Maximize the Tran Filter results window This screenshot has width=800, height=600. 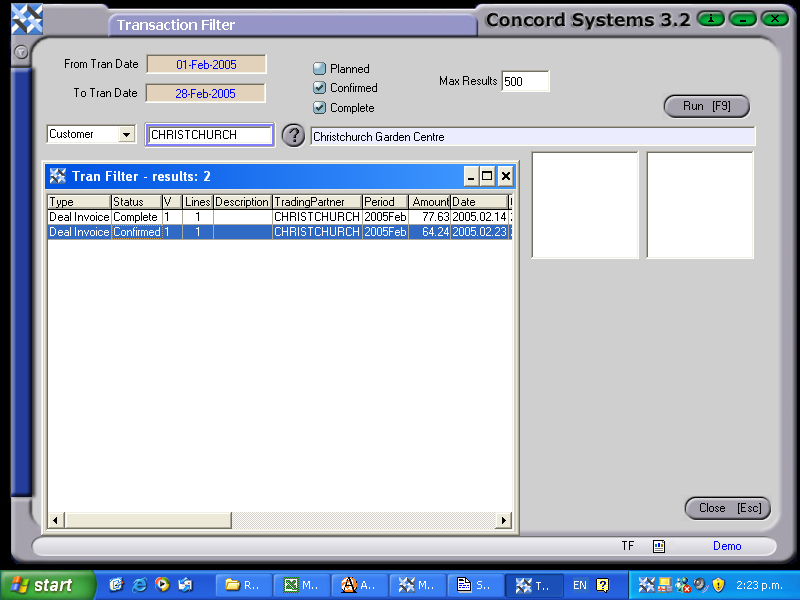(488, 176)
